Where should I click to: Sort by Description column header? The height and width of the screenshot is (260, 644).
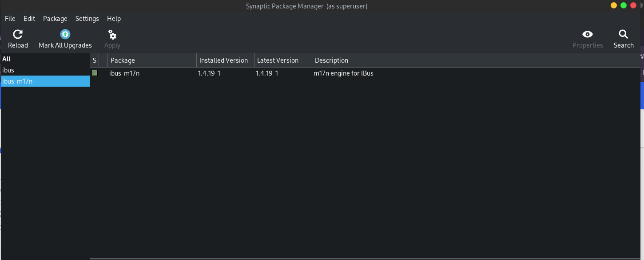coord(476,60)
